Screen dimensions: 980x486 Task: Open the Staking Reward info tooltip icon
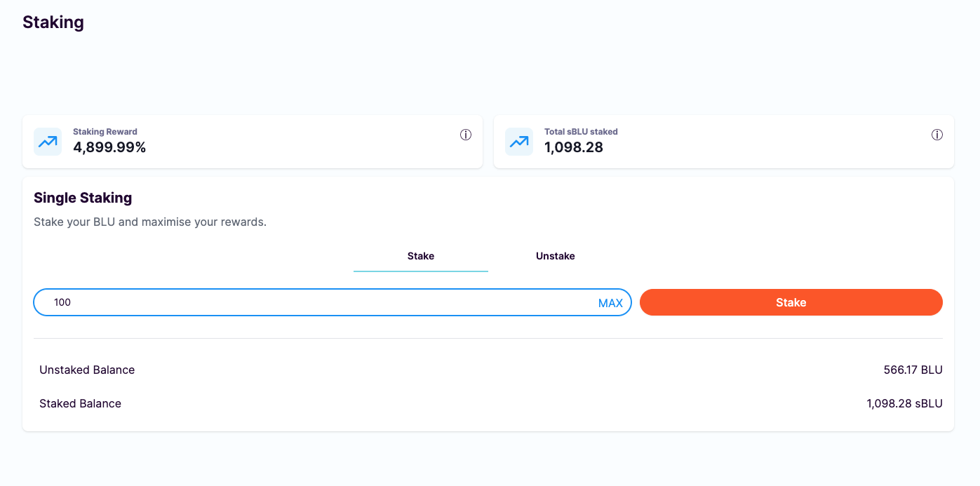tap(466, 135)
